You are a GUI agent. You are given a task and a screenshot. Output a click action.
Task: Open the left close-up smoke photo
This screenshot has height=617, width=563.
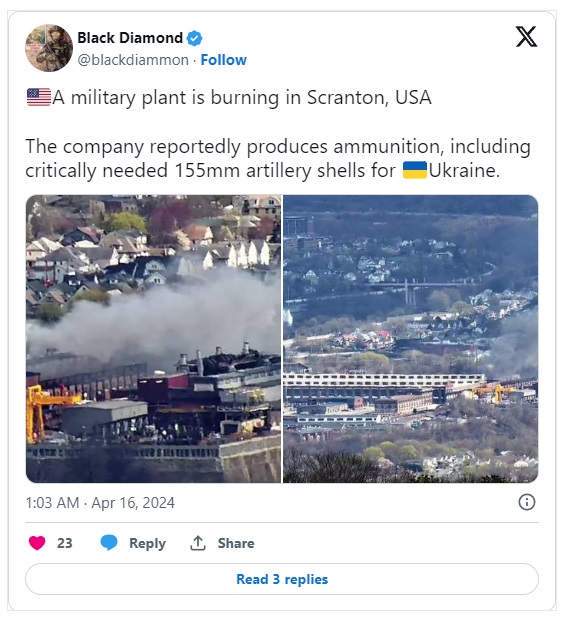[x=153, y=339]
